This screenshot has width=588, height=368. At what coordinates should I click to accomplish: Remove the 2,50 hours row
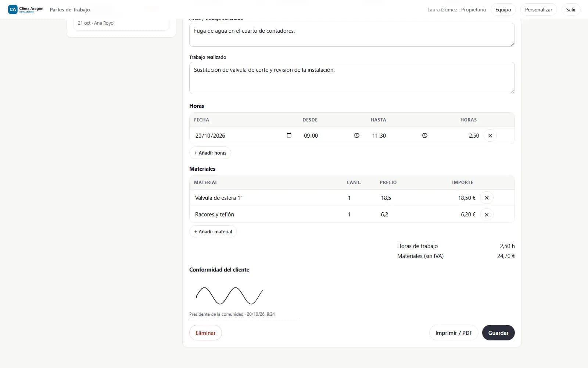pos(490,135)
